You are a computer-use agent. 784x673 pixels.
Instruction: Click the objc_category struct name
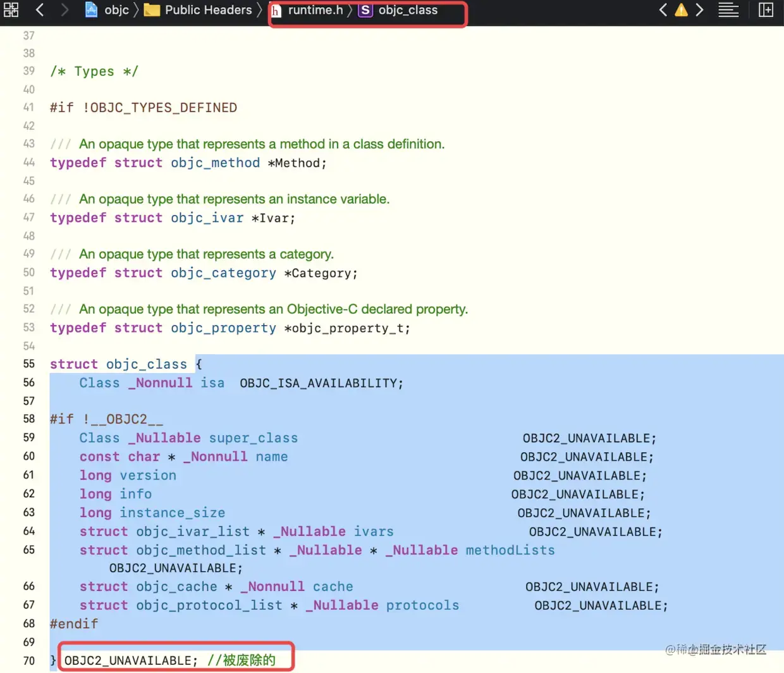[223, 273]
